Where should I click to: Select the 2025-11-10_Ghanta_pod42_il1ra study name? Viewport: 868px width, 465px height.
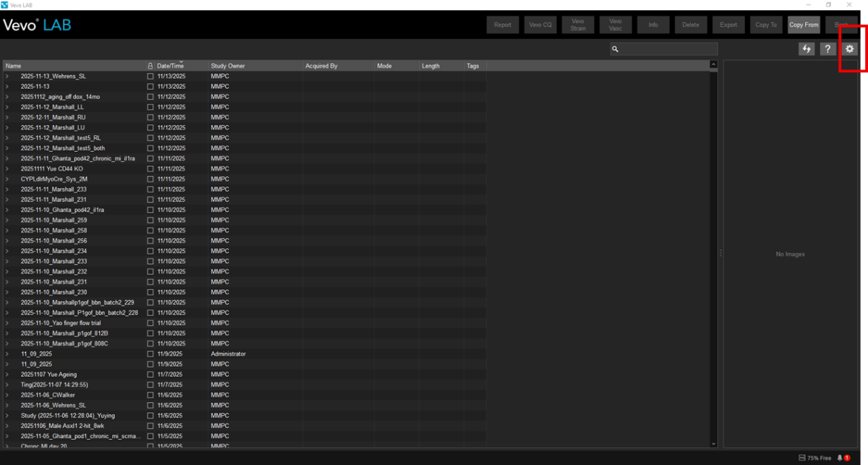pos(62,210)
